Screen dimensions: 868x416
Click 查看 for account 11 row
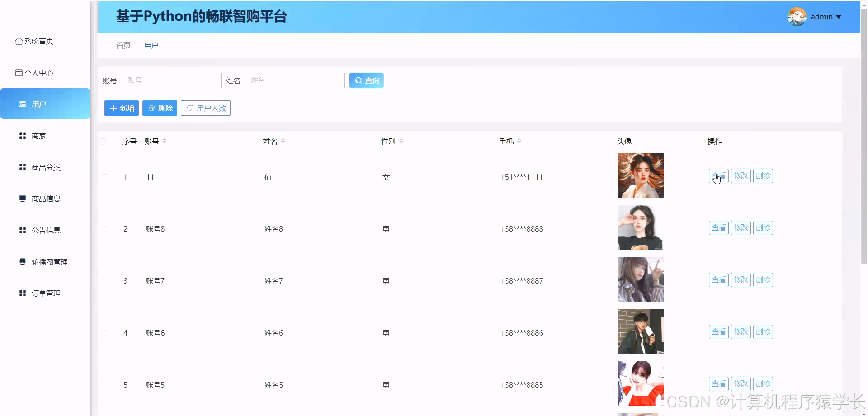tap(719, 176)
